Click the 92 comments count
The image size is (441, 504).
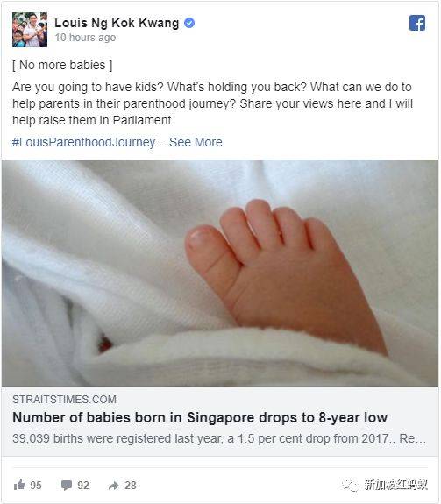point(83,485)
